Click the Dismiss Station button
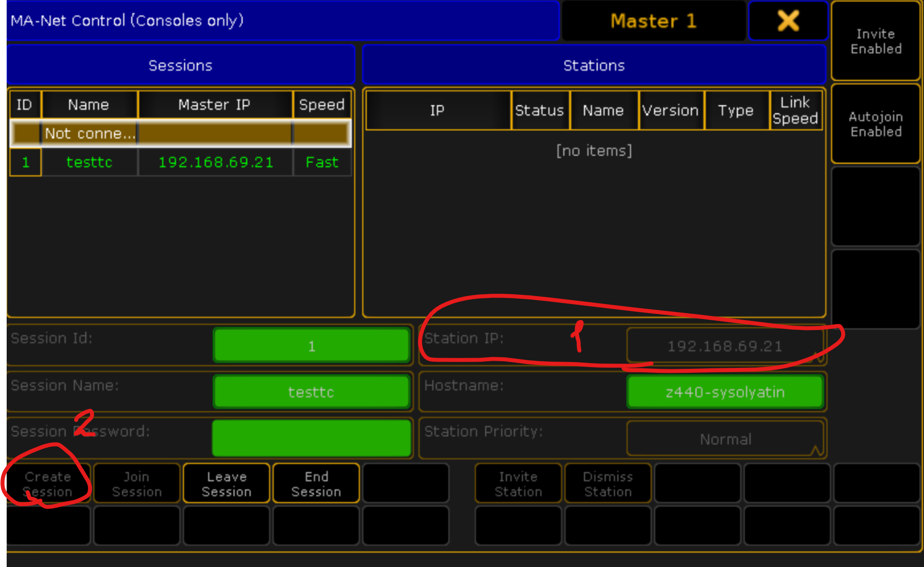 point(608,484)
